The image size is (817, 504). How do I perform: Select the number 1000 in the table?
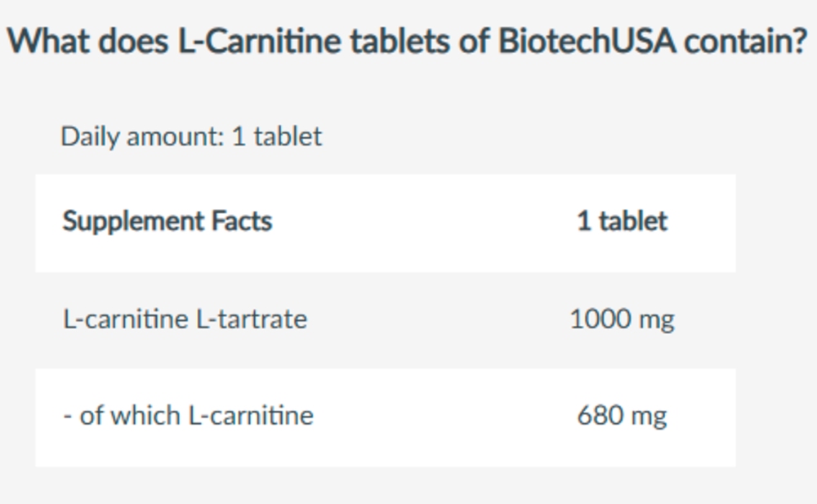tap(600, 319)
